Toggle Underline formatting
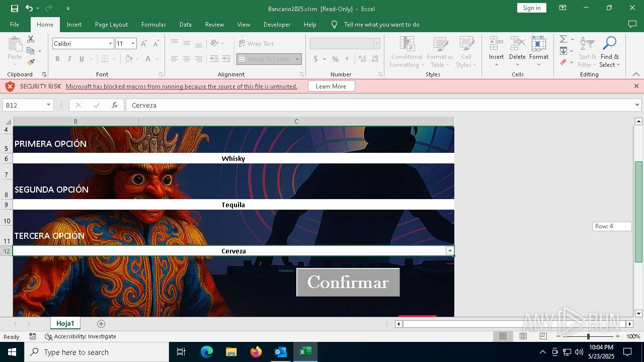644x362 pixels. point(82,59)
